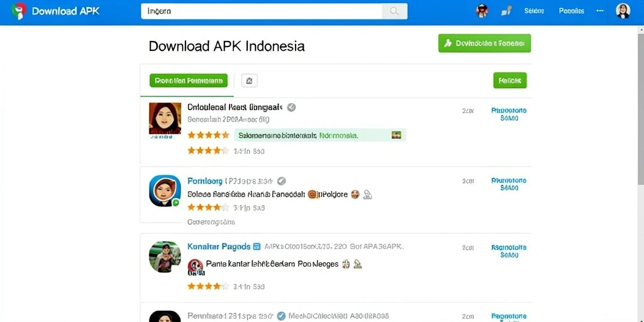Click the second small icon after 'Poo Meoges'

[x=358, y=264]
